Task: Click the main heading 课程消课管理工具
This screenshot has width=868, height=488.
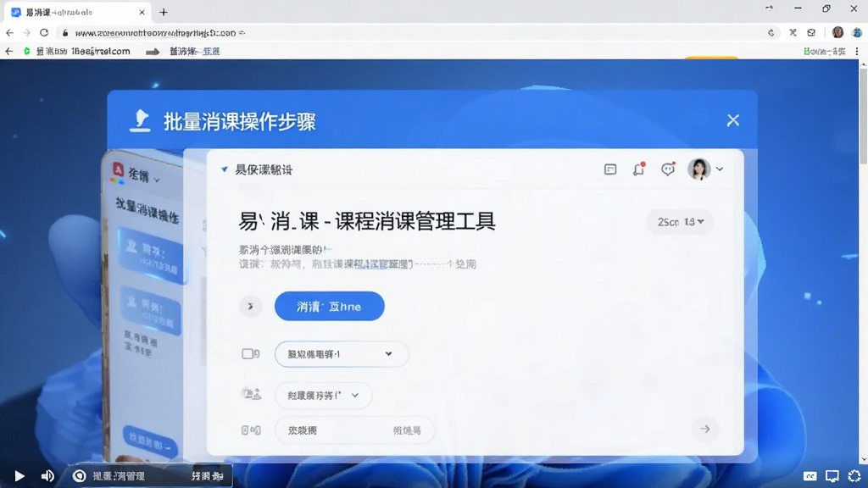Action: pos(415,221)
